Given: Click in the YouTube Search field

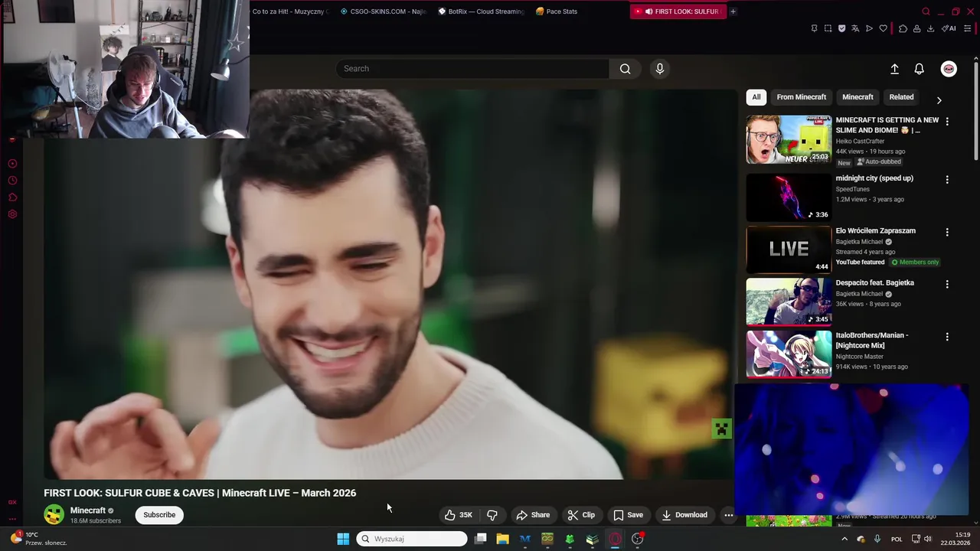Looking at the screenshot, I should tap(472, 69).
